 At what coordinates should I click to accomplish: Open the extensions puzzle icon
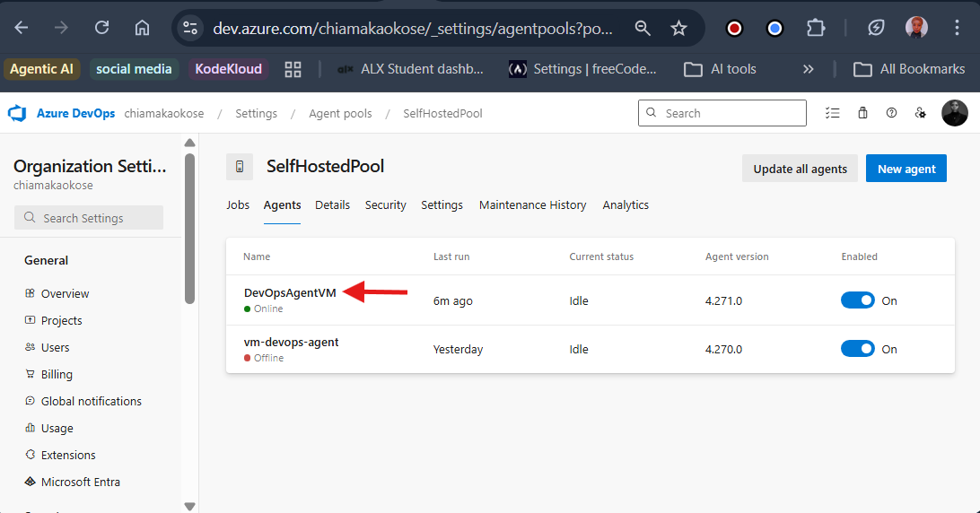coord(816,28)
